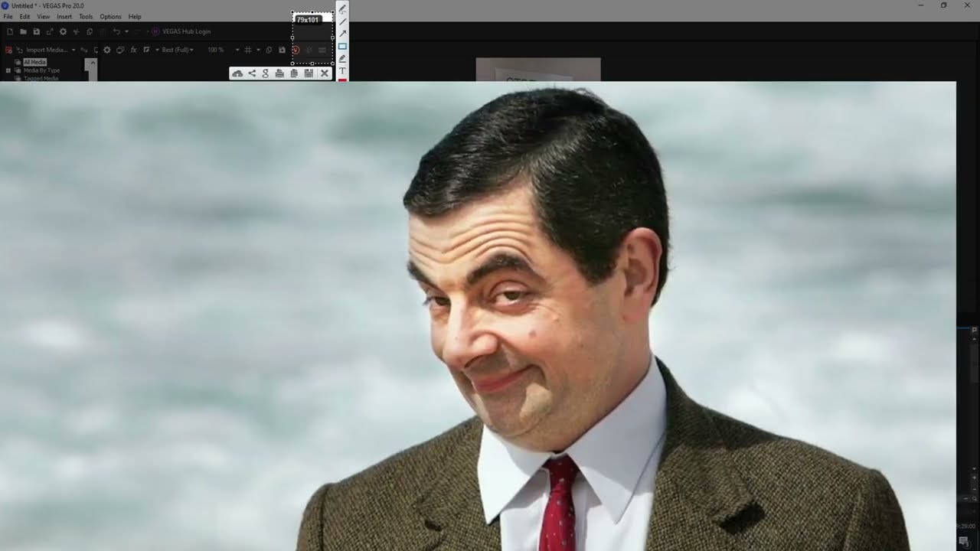Open project properties gear in main toolbar
Viewport: 980px width, 551px height.
coord(63,31)
